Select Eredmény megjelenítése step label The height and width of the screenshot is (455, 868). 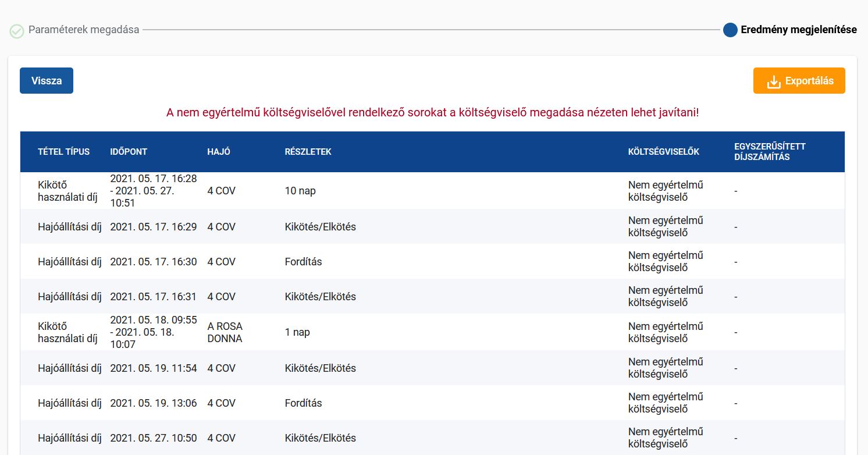(x=798, y=30)
